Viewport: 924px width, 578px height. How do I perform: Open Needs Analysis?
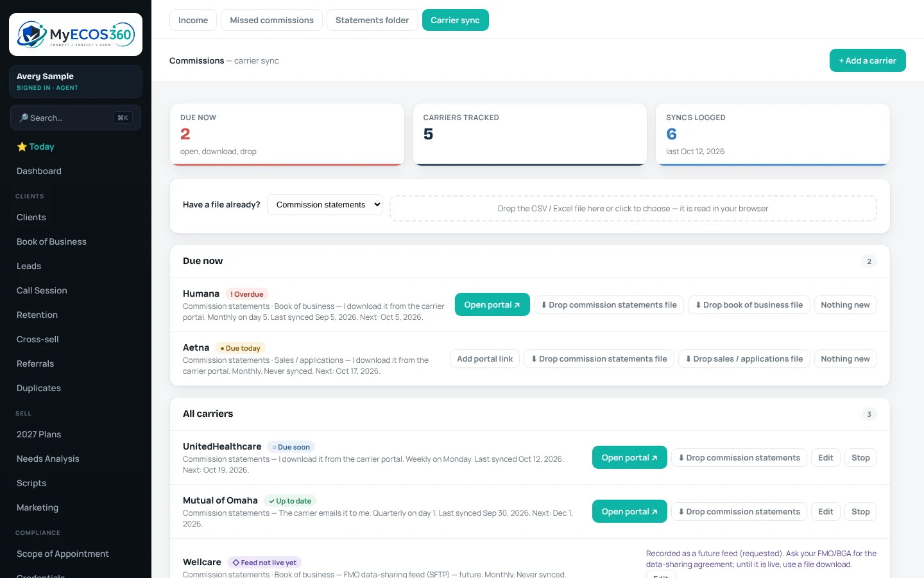click(76, 459)
